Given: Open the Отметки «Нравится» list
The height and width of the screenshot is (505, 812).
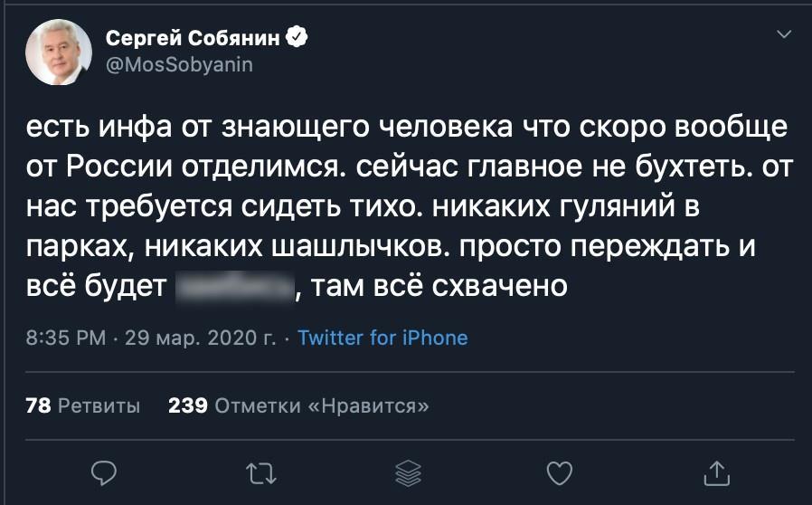Looking at the screenshot, I should coord(322,405).
